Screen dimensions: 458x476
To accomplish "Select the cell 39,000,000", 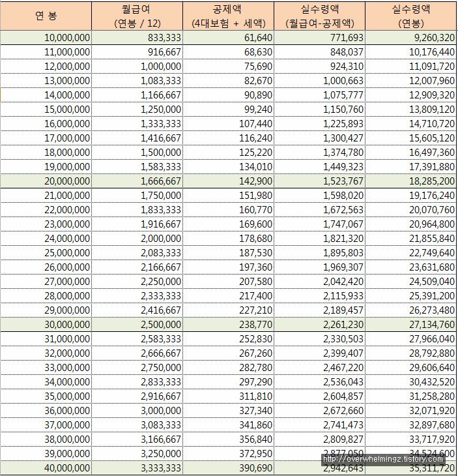I will coord(46,454).
